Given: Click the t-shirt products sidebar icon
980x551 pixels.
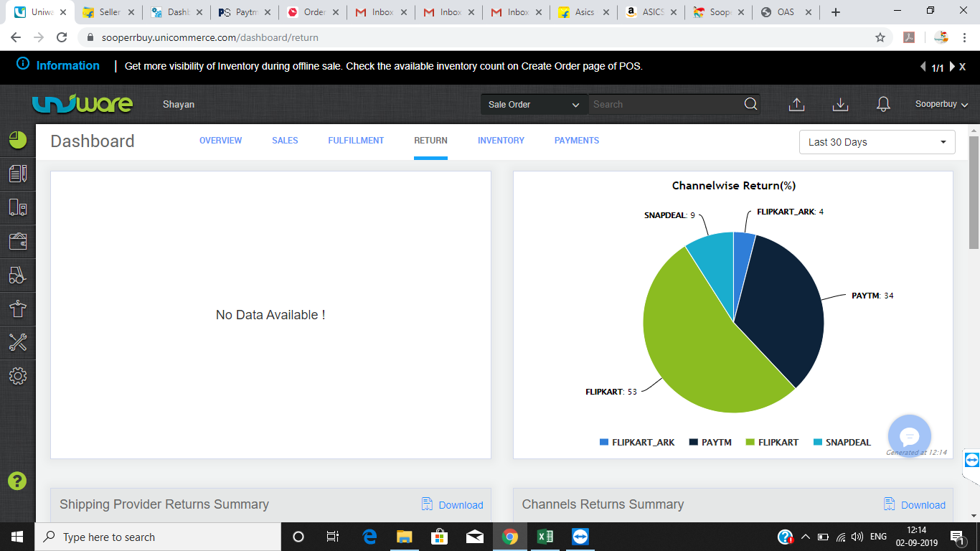Looking at the screenshot, I should [x=18, y=309].
